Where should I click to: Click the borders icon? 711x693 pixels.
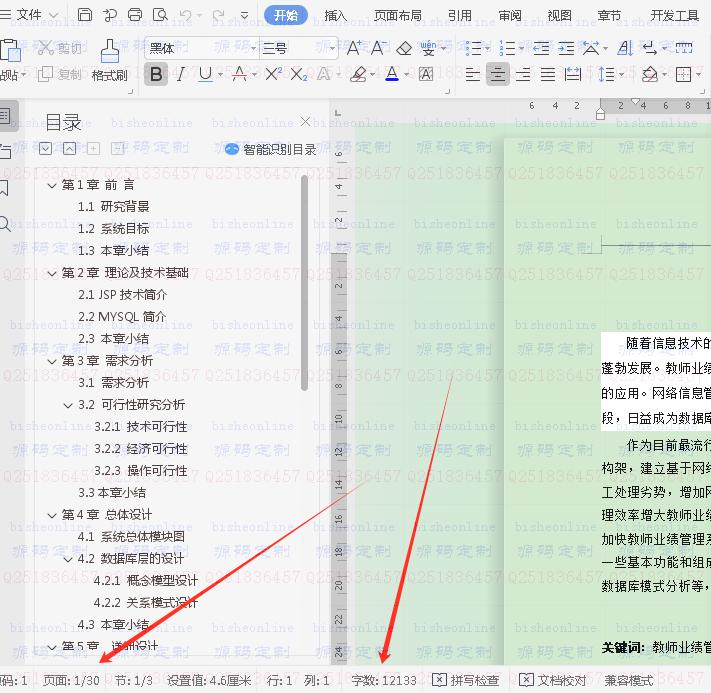(x=683, y=74)
